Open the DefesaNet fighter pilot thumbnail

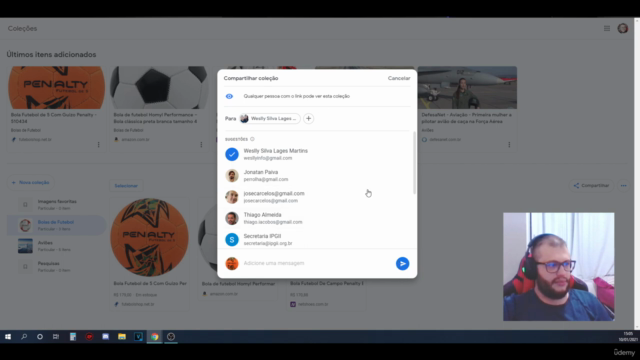tap(467, 88)
